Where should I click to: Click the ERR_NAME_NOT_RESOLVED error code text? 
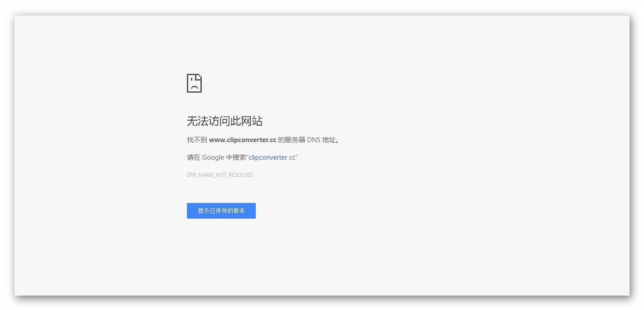220,175
